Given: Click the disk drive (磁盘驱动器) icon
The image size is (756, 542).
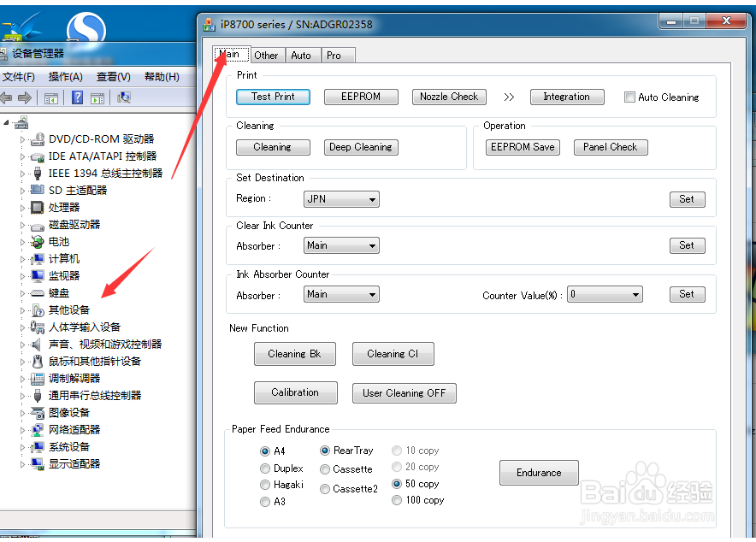Looking at the screenshot, I should tap(37, 226).
